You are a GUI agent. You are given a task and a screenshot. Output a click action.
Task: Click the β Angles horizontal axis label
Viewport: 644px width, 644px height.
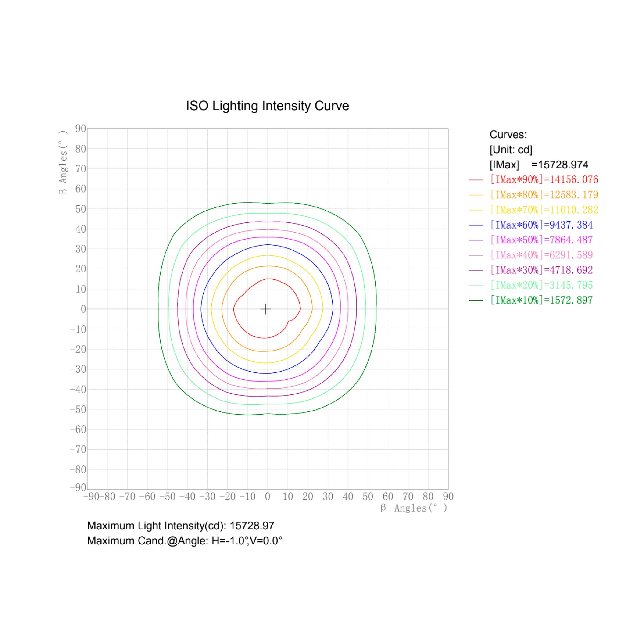pyautogui.click(x=414, y=508)
